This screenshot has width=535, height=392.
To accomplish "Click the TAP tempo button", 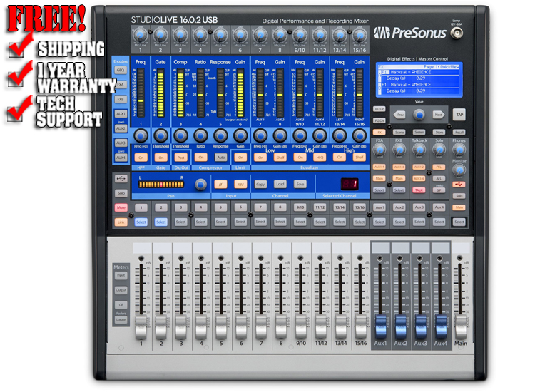I will coord(459,115).
